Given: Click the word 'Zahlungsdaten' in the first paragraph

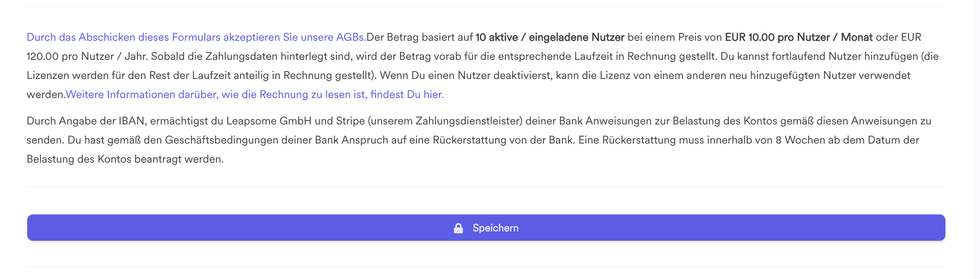Looking at the screenshot, I should pos(241,56).
